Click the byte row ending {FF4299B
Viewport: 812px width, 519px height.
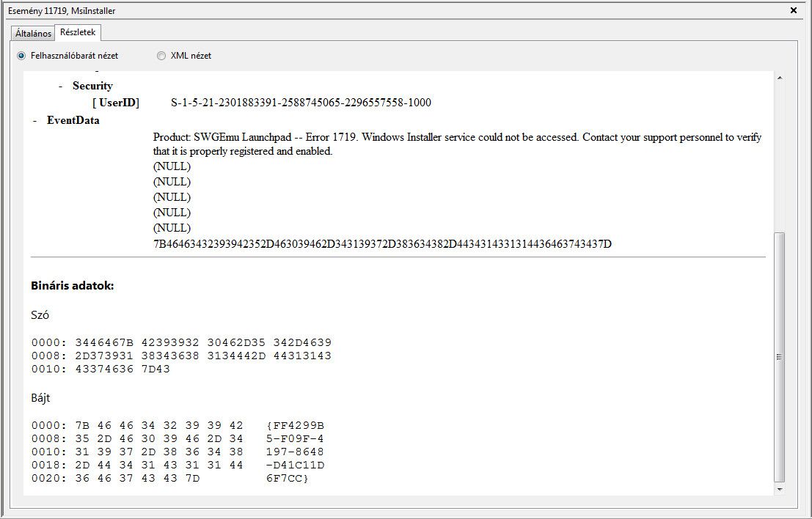[x=178, y=426]
